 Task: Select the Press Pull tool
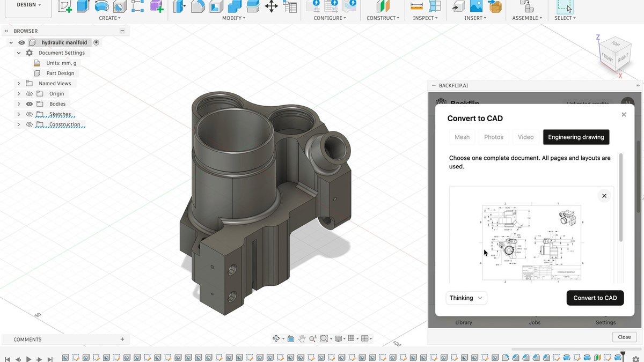pos(180,6)
